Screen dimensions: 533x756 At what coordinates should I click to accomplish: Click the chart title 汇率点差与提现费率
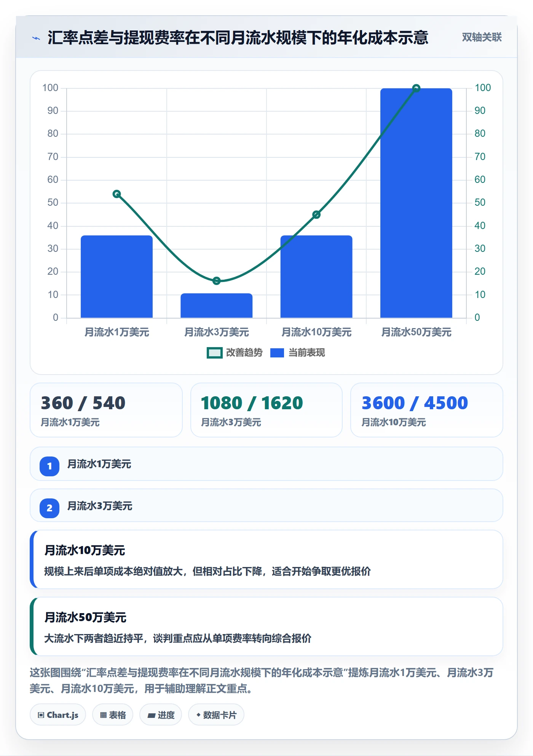(238, 38)
